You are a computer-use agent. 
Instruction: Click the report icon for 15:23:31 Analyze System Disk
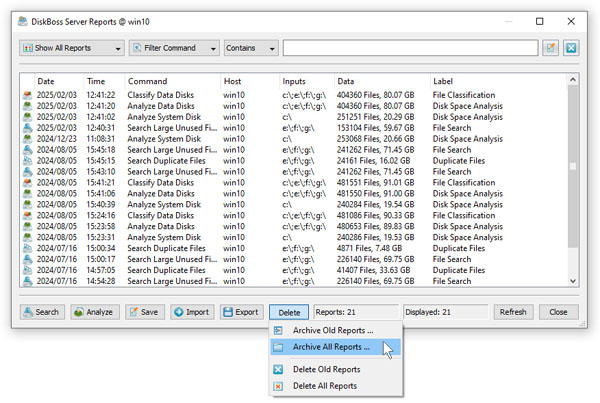point(27,237)
